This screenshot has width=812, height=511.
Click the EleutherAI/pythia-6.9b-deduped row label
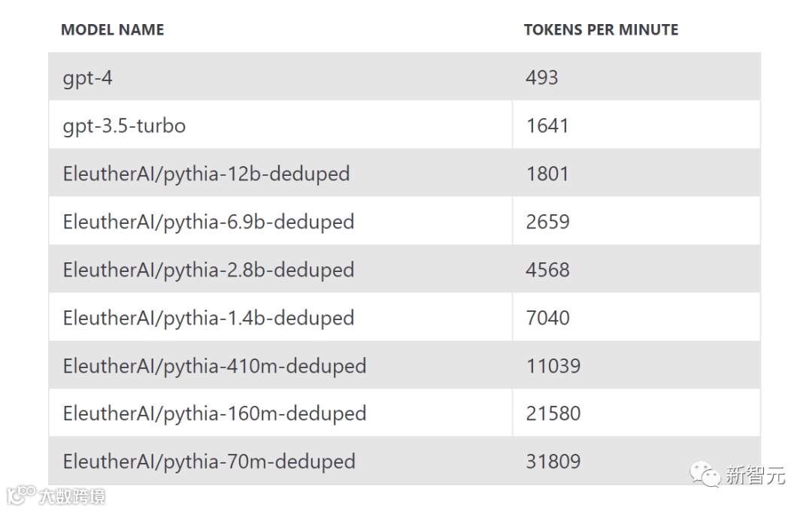[208, 222]
